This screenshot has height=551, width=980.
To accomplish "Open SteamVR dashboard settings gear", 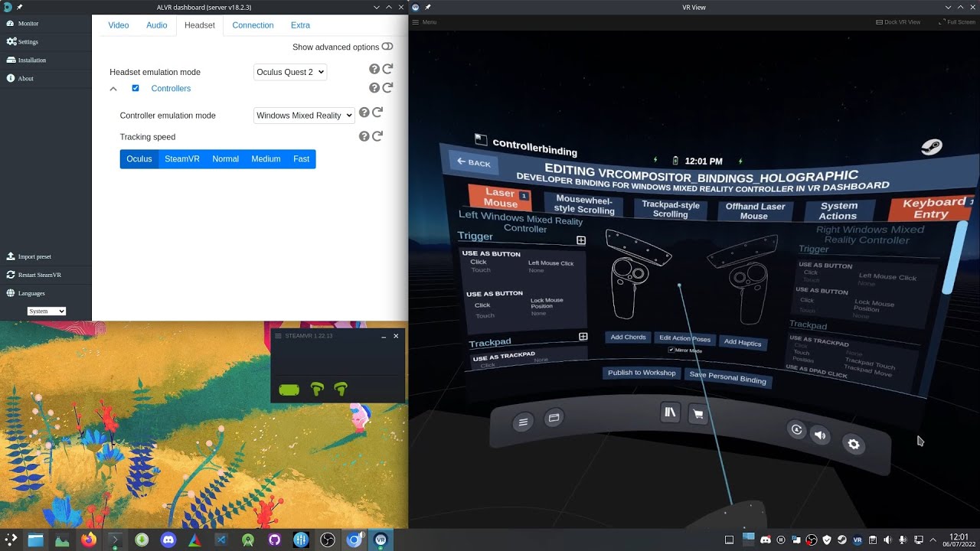I will 854,444.
